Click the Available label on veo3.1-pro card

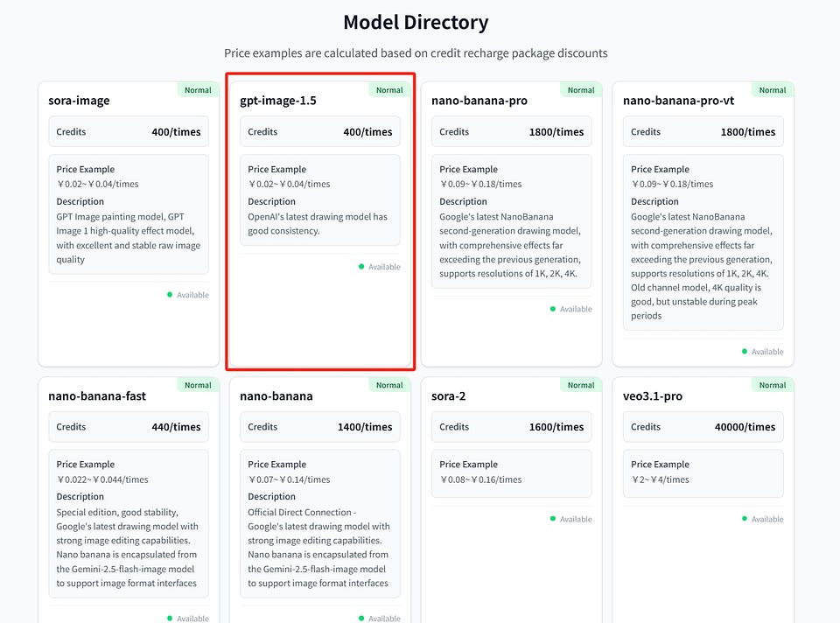(767, 519)
